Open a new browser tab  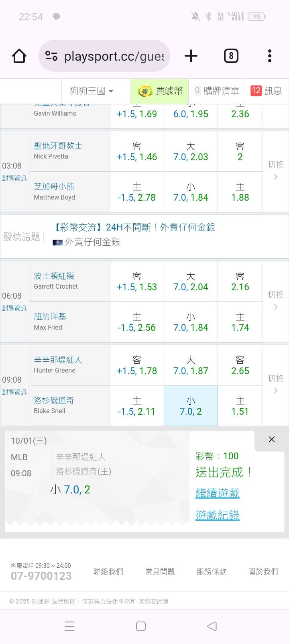point(191,56)
